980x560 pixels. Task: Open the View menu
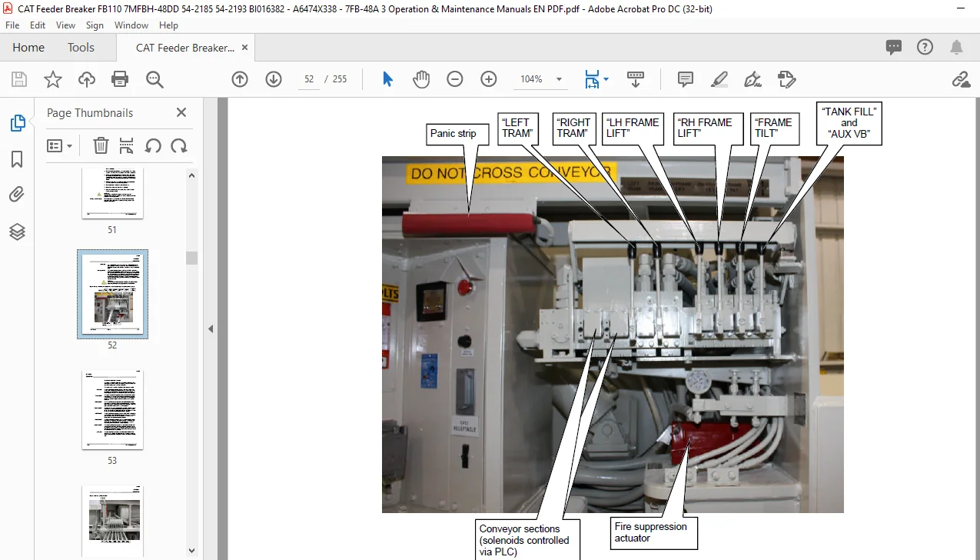coord(66,25)
